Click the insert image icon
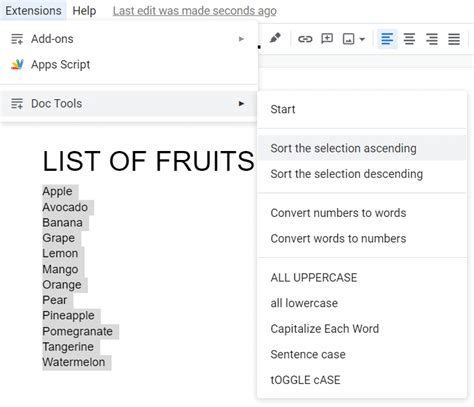Image resolution: width=474 pixels, height=407 pixels. [349, 39]
